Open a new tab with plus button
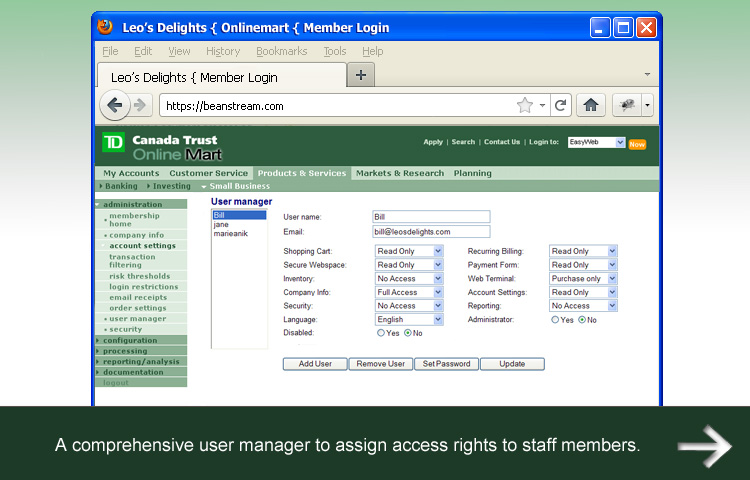Image resolution: width=750 pixels, height=480 pixels. pos(361,75)
